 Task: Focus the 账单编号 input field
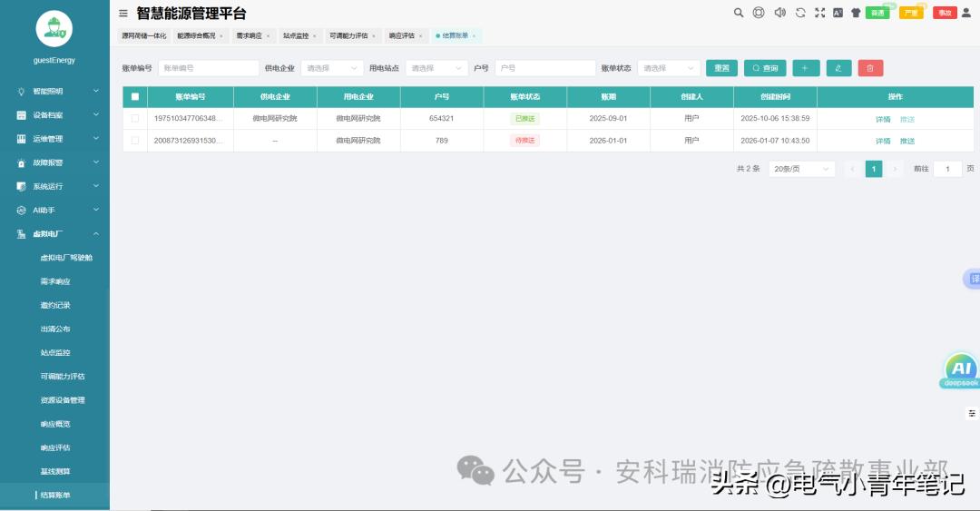pos(208,68)
